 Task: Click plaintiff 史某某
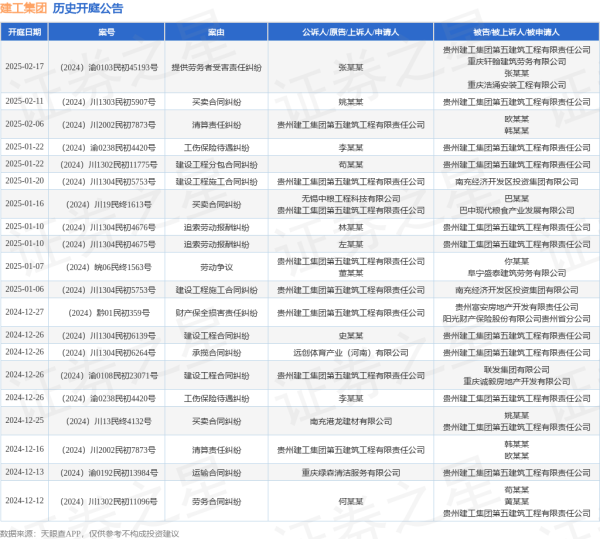351,336
